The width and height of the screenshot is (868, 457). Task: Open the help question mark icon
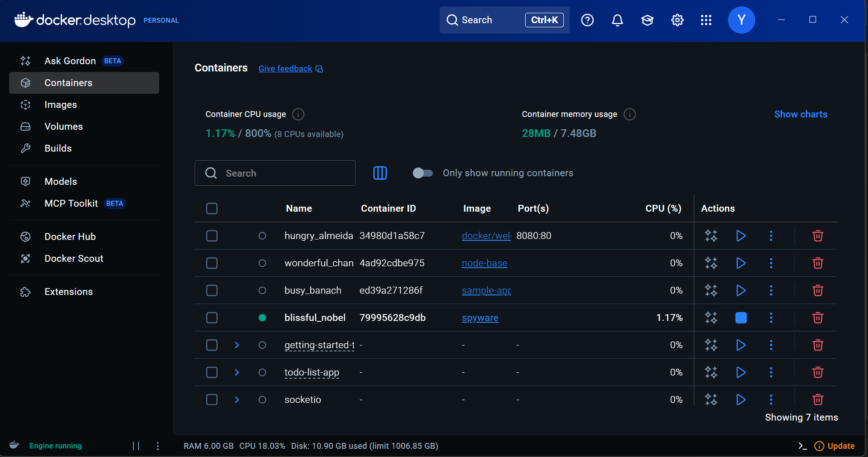(x=587, y=20)
